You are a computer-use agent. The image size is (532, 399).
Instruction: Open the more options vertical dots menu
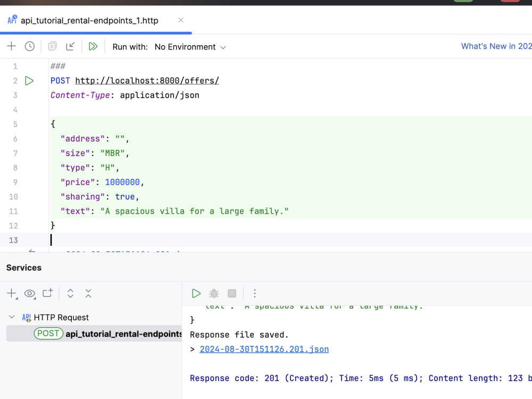click(255, 294)
